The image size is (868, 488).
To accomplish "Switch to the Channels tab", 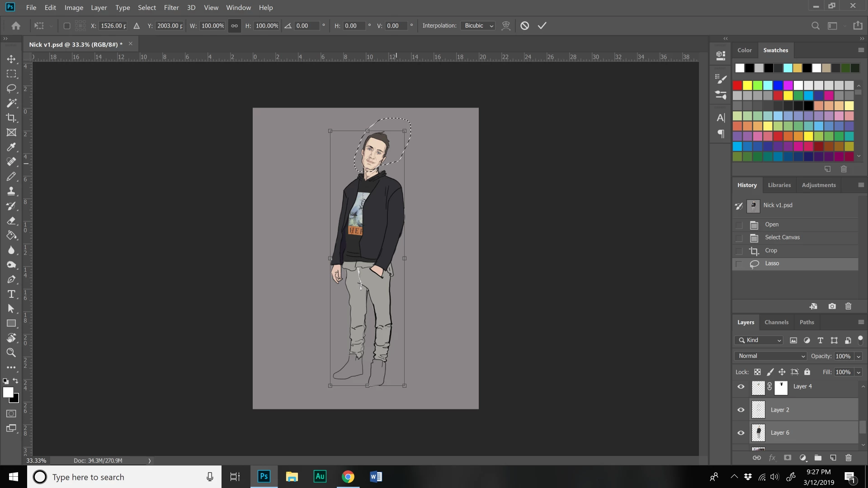I will coord(776,322).
